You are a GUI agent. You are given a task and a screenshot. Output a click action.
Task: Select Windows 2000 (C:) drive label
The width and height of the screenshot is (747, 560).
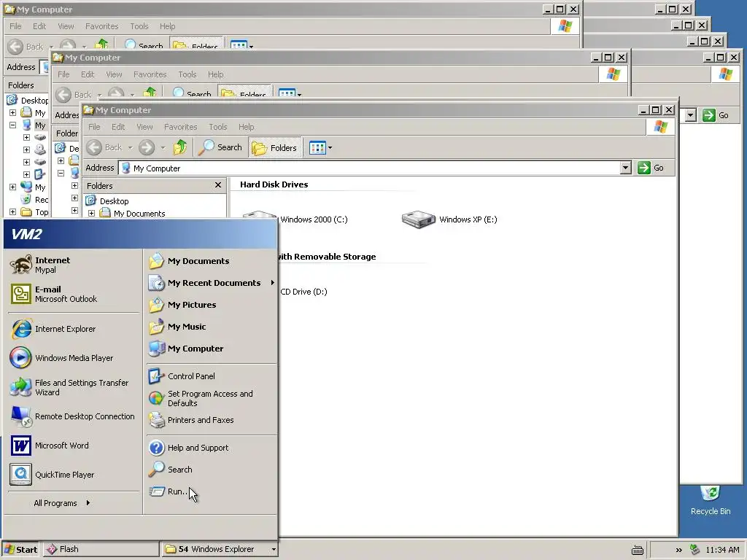(x=314, y=219)
